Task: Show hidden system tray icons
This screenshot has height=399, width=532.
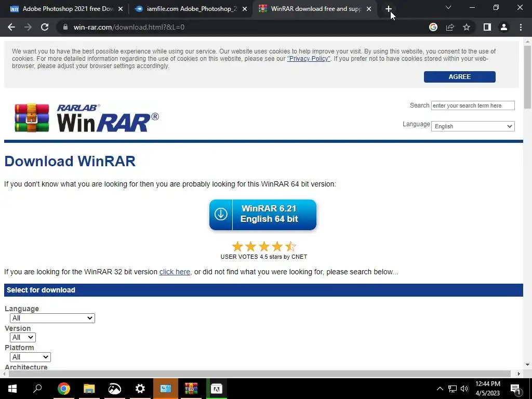Action: (x=440, y=389)
